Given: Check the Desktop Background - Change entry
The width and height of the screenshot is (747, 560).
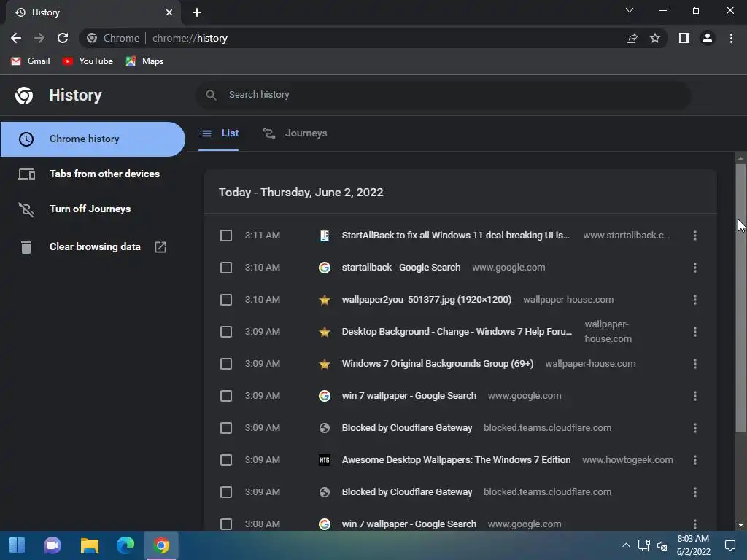Looking at the screenshot, I should coord(226,332).
